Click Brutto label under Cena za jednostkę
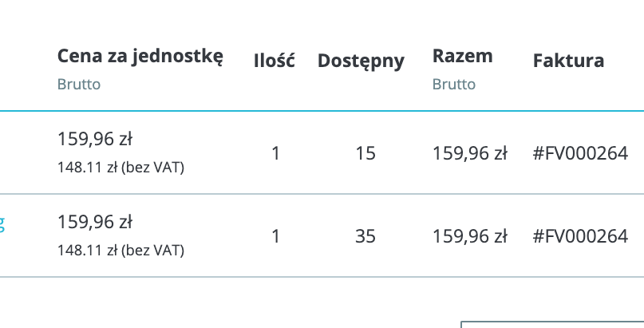 [x=79, y=84]
